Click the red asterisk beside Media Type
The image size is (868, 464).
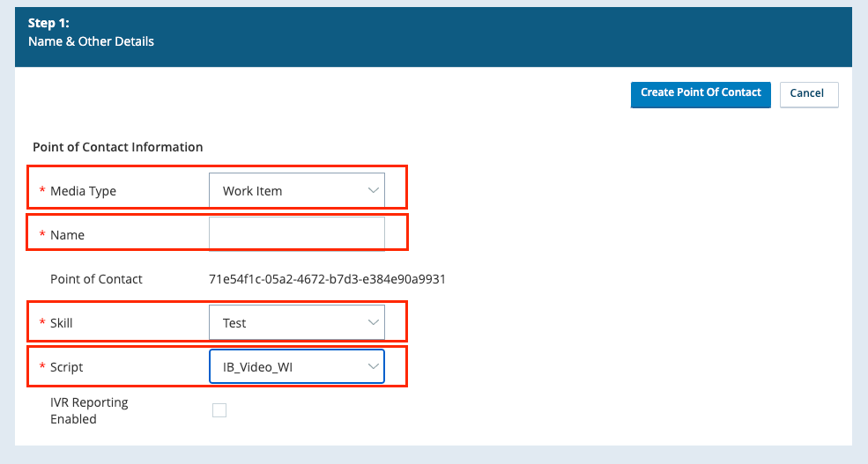pyautogui.click(x=41, y=191)
